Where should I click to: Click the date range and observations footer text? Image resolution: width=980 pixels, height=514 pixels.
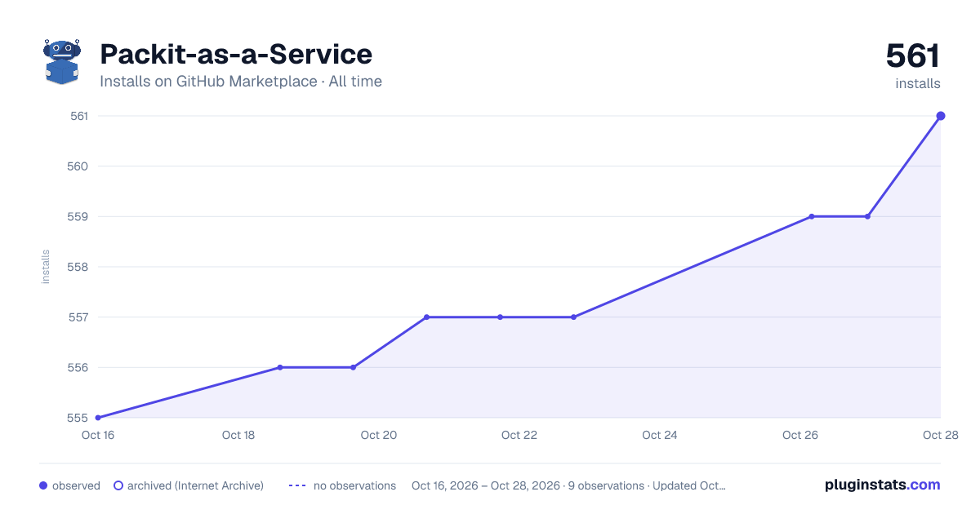[x=568, y=485]
